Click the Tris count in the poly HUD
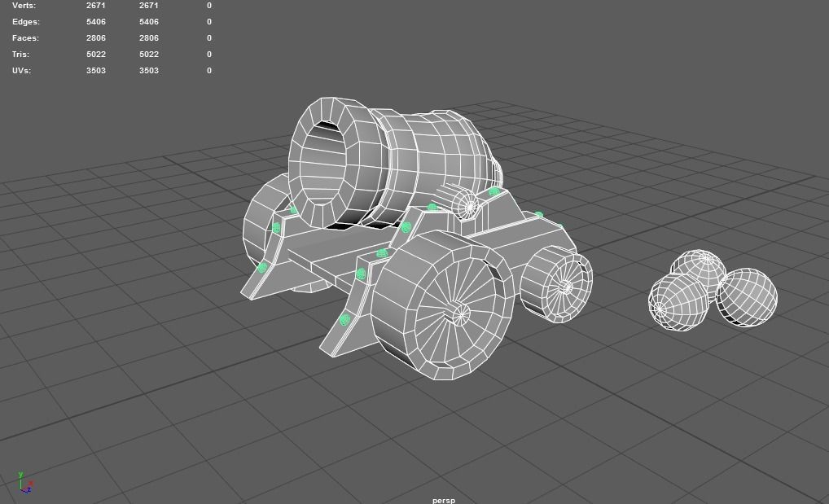The height and width of the screenshot is (504, 829). (95, 54)
